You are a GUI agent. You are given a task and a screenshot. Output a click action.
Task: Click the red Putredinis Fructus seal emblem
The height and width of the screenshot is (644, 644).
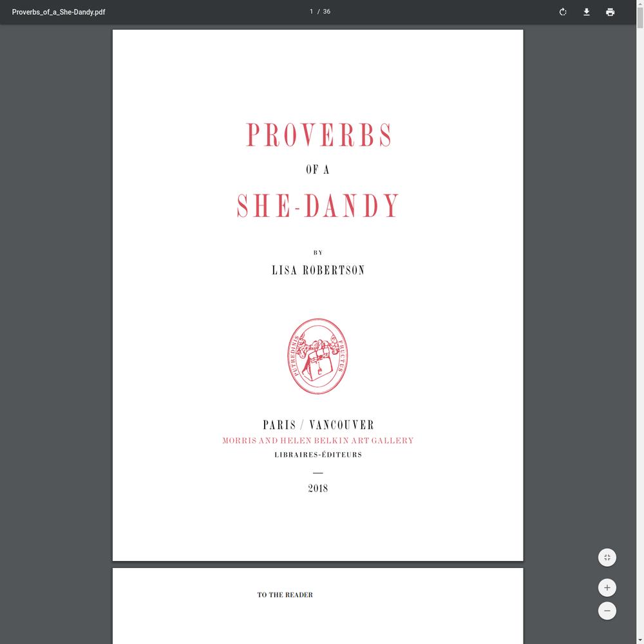click(x=317, y=356)
